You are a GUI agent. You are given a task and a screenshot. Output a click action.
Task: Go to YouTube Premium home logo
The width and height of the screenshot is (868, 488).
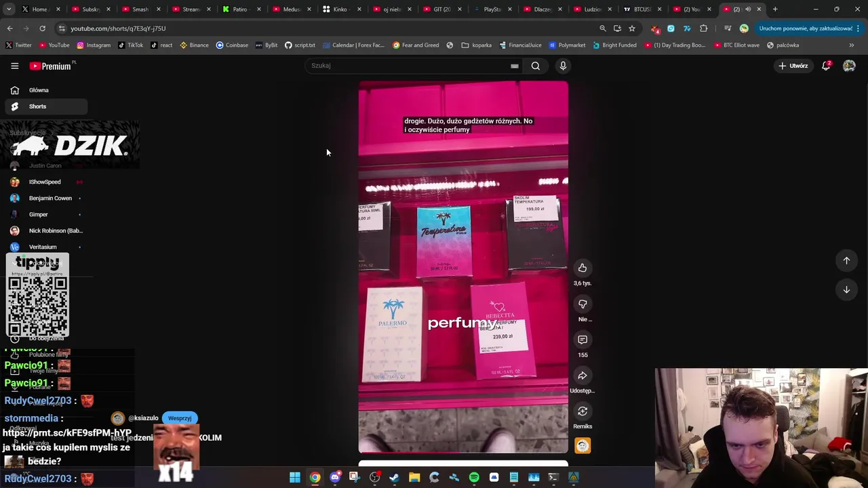[50, 66]
